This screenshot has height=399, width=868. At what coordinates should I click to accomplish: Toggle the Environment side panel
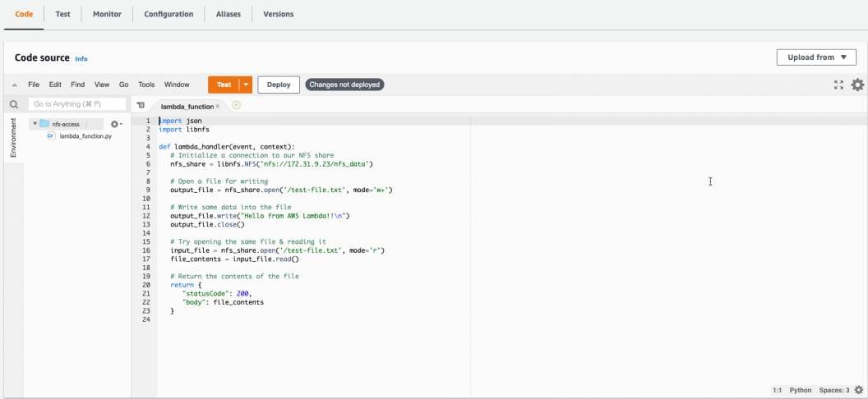click(x=13, y=137)
